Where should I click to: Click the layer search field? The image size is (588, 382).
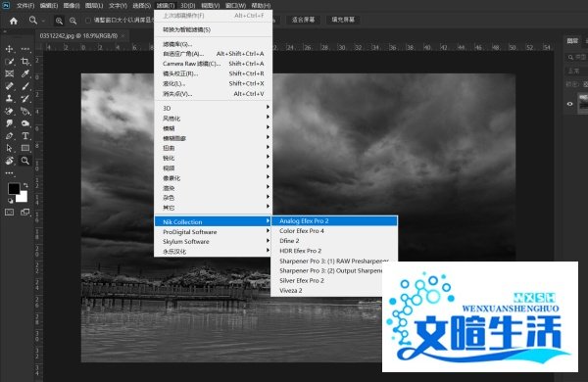pyautogui.click(x=577, y=57)
